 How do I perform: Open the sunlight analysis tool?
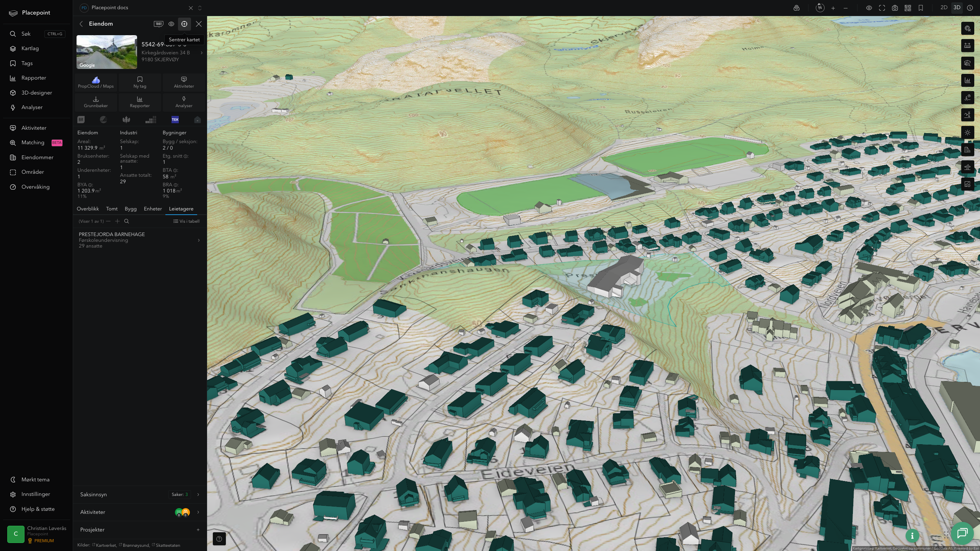tap(967, 132)
